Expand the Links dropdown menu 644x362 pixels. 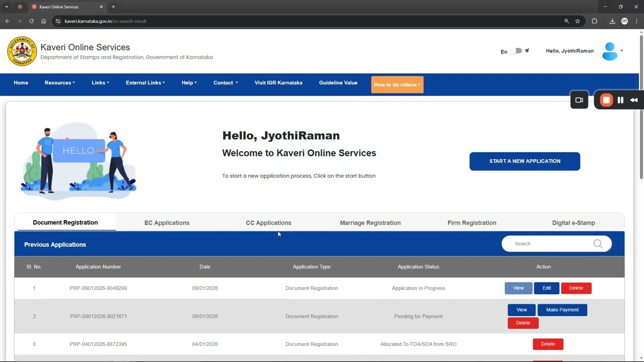(x=101, y=82)
